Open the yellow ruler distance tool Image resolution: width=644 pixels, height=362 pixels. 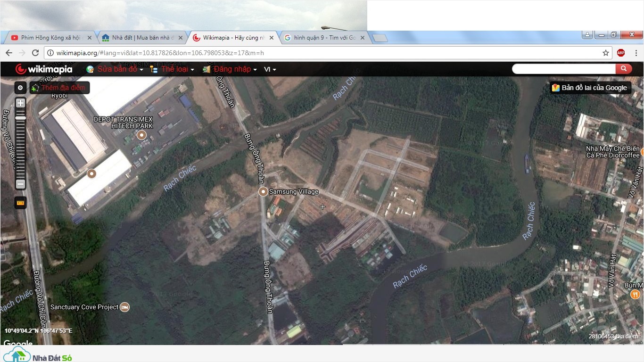pos(20,203)
